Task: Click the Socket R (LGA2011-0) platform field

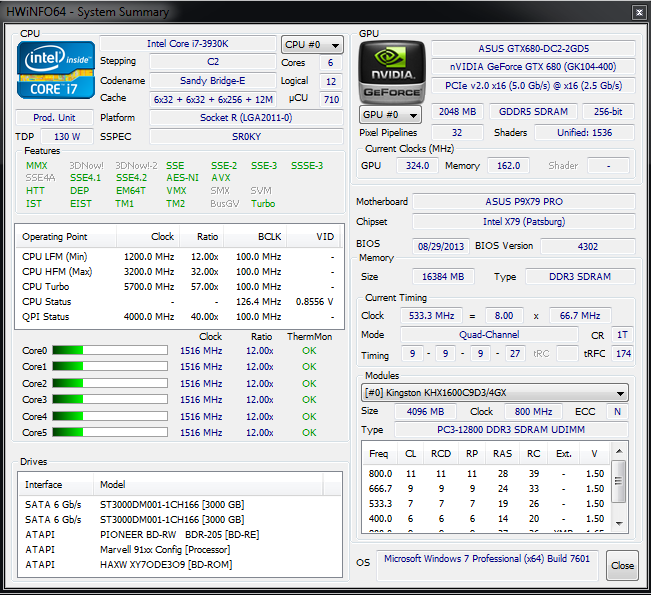Action: point(246,118)
